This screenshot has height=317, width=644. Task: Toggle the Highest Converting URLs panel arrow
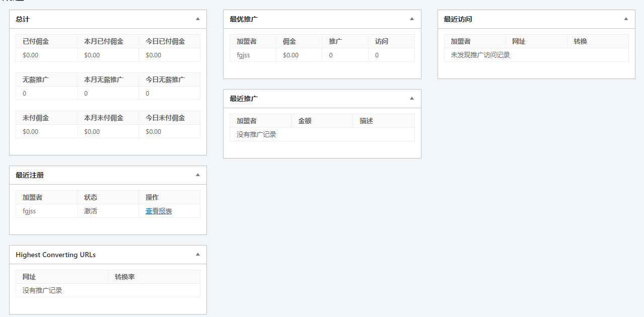(x=197, y=255)
